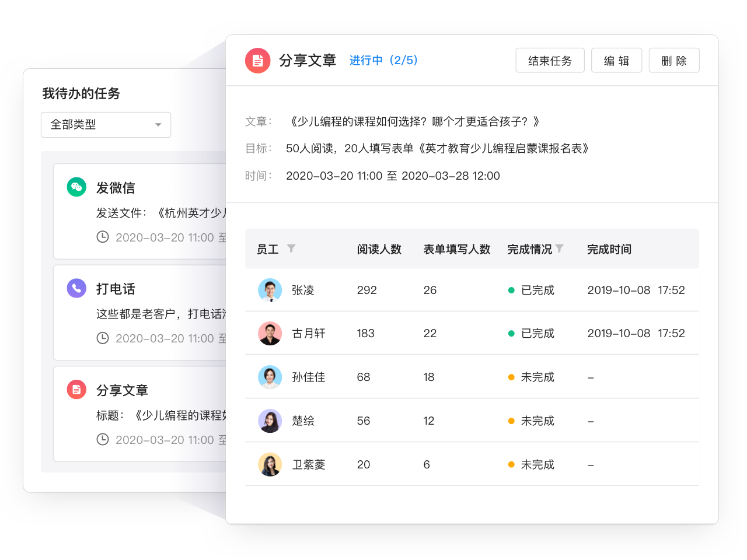
Task: Click the 删除 button
Action: point(673,61)
